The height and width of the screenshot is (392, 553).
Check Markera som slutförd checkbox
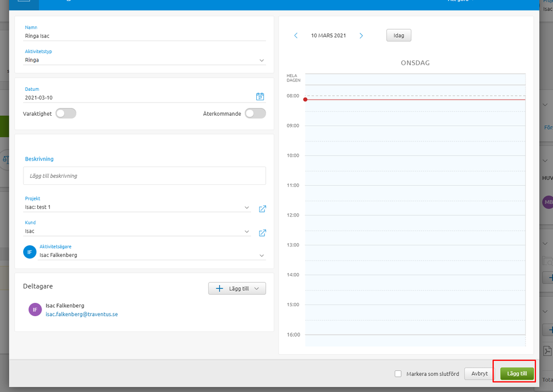[x=398, y=374]
